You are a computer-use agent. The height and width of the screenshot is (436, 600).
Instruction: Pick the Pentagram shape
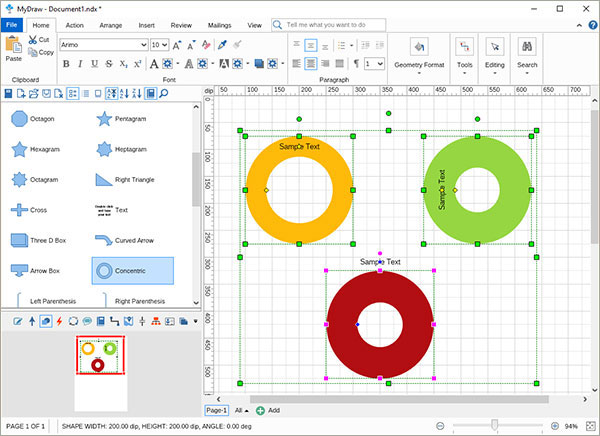(104, 119)
